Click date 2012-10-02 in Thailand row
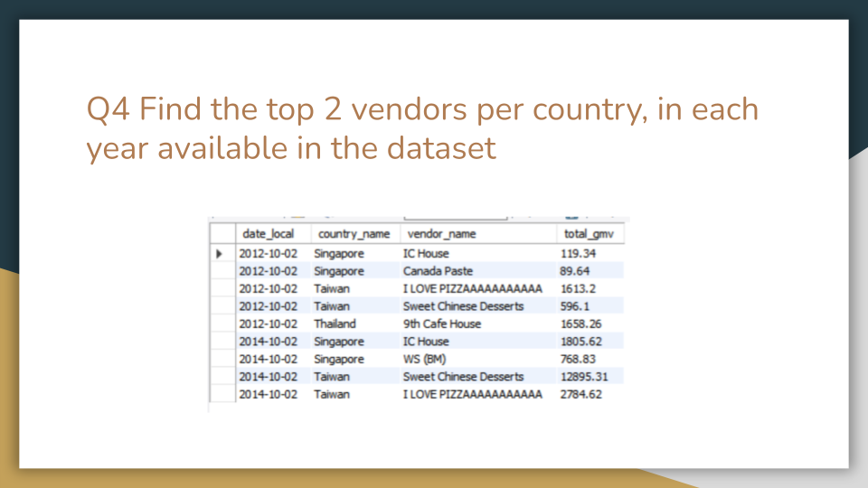The image size is (868, 488). [x=268, y=324]
